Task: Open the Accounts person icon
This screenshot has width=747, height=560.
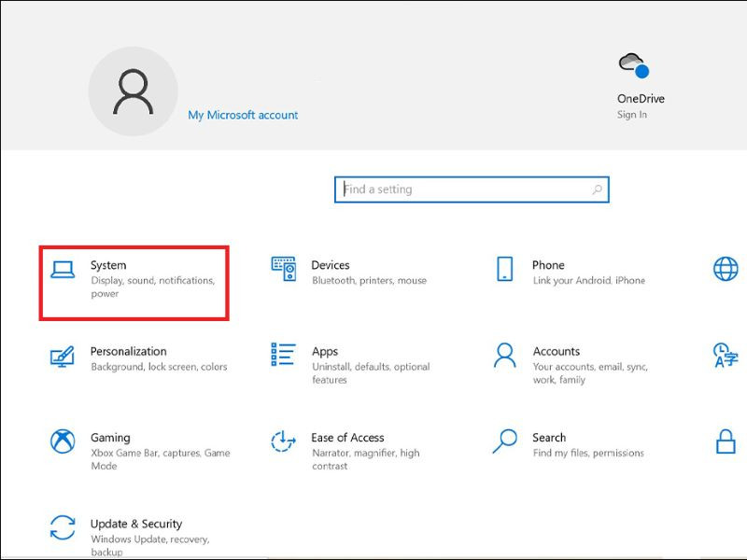Action: point(504,356)
